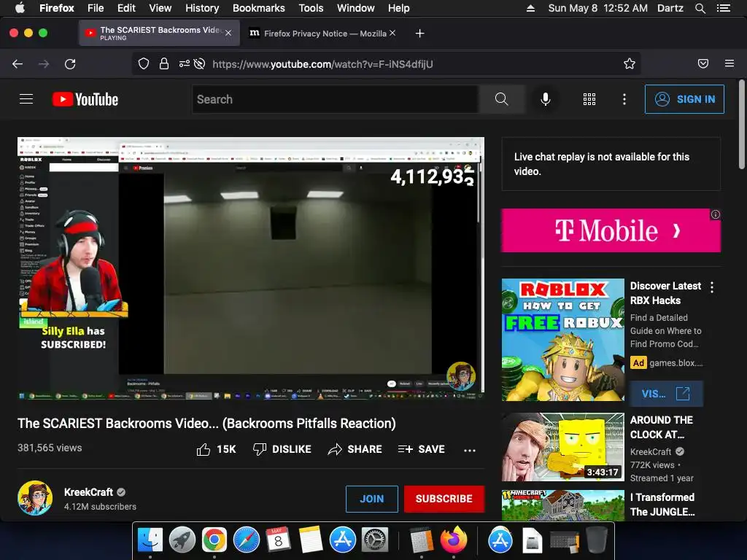Open the ad info icon on T-Mobile banner

715,214
